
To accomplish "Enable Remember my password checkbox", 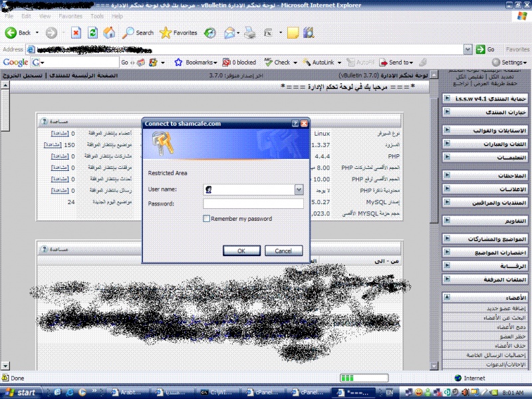I will (x=207, y=218).
